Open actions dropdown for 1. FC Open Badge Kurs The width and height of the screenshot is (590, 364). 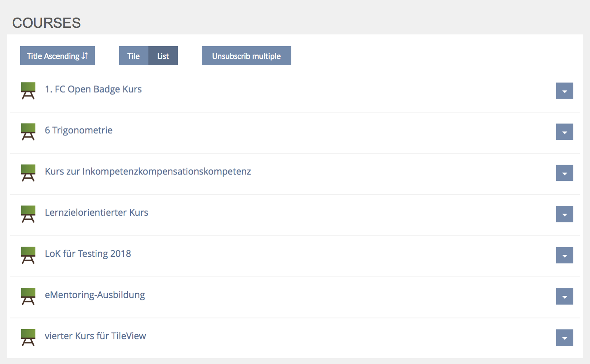pos(564,91)
